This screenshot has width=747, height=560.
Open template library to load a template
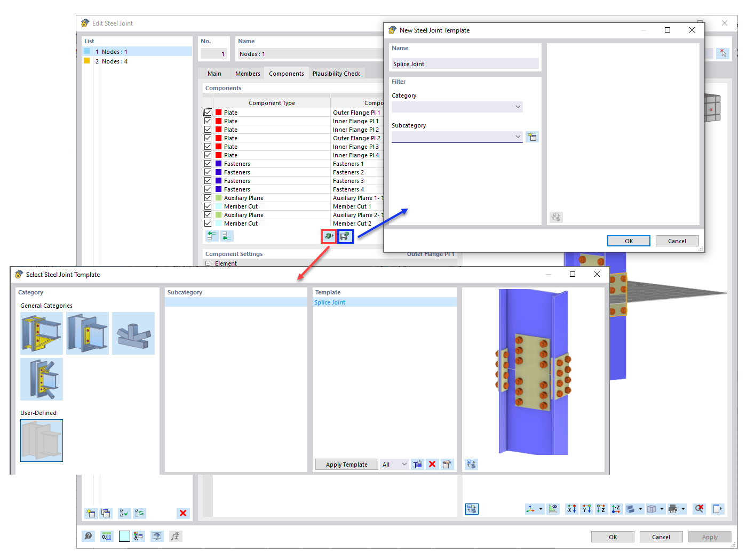329,236
